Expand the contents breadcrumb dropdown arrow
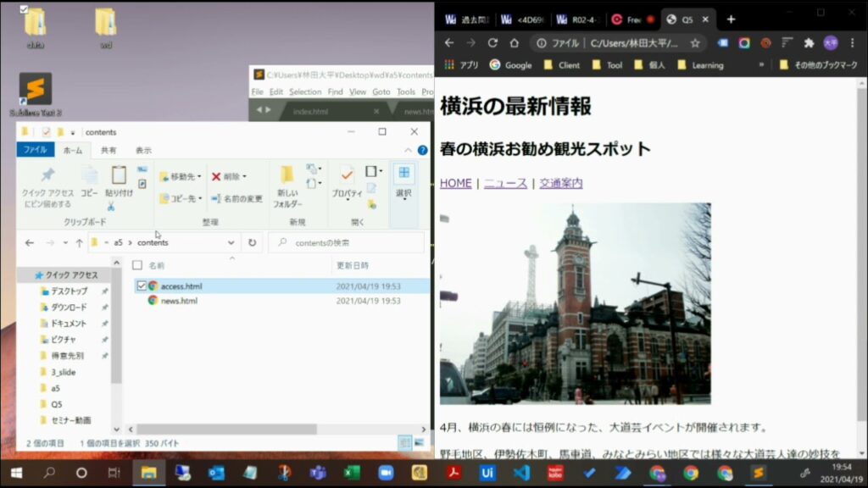Screen dimensions: 868x488 231,242
